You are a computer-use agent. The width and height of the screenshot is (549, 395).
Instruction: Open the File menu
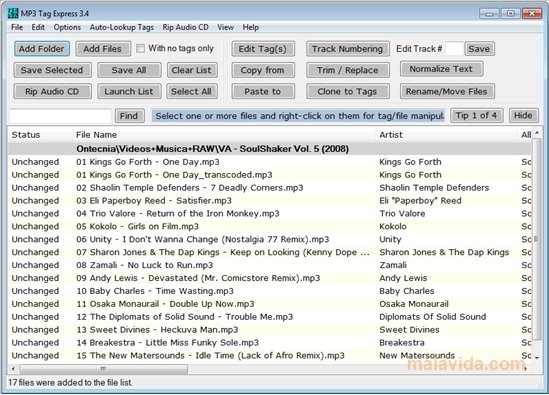(17, 27)
